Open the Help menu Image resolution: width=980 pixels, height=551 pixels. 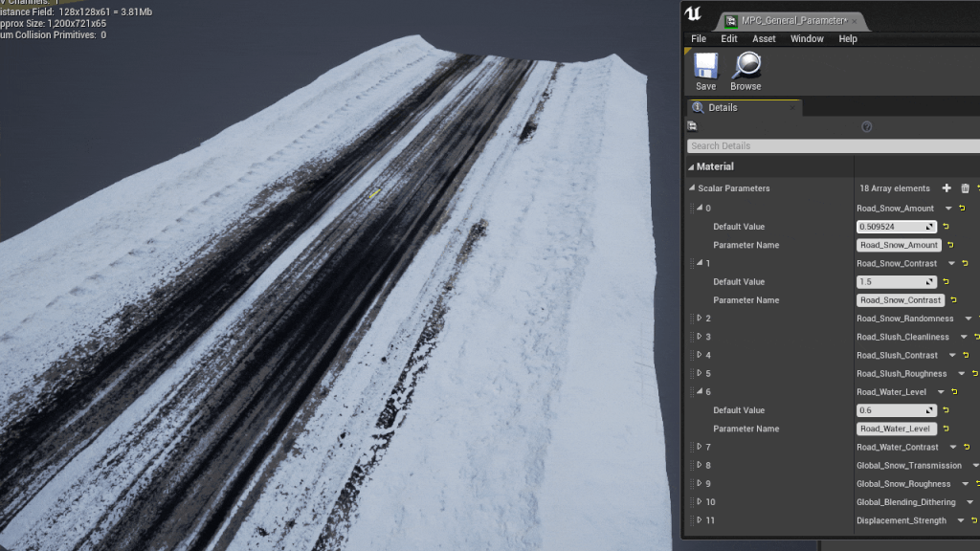click(848, 38)
